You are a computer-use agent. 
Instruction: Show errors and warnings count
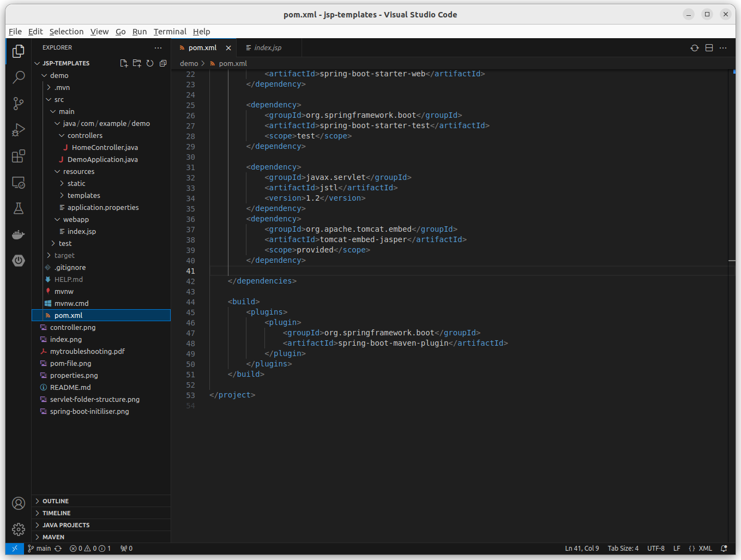pos(90,549)
